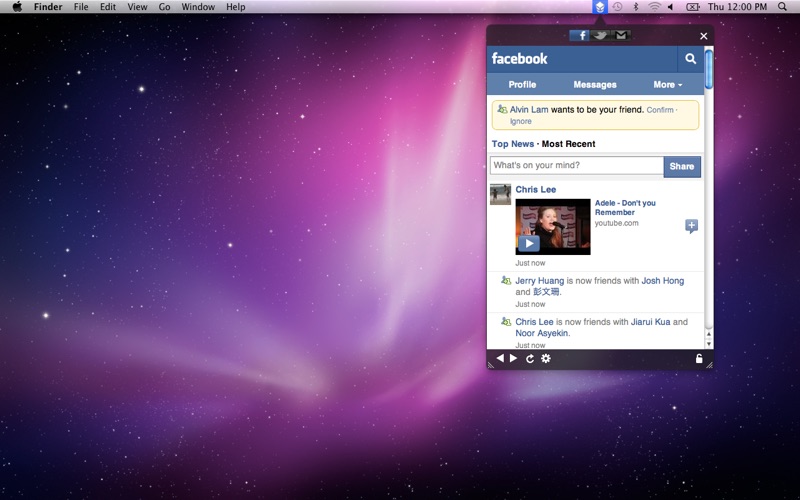Image resolution: width=800 pixels, height=500 pixels.
Task: Open the Gmail envelope service icon
Action: point(621,36)
